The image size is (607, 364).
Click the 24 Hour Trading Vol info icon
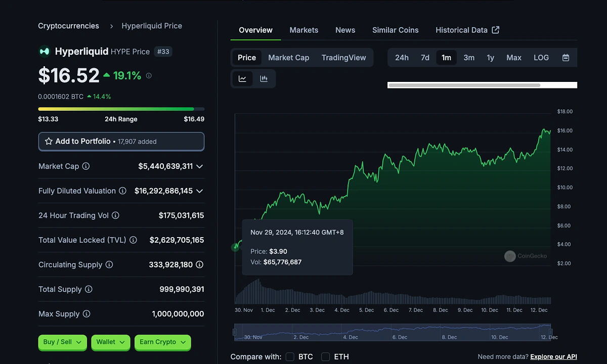(115, 215)
